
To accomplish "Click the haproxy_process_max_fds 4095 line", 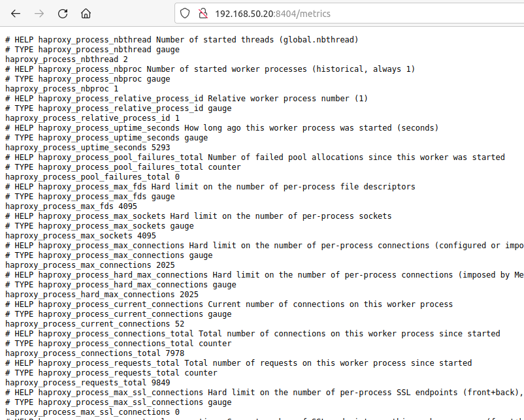I will pos(71,206).
